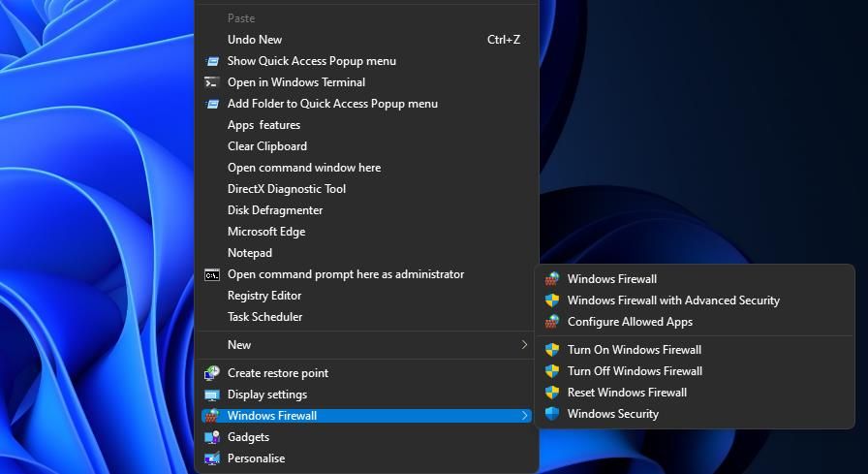Expand the New submenu arrow

[524, 345]
